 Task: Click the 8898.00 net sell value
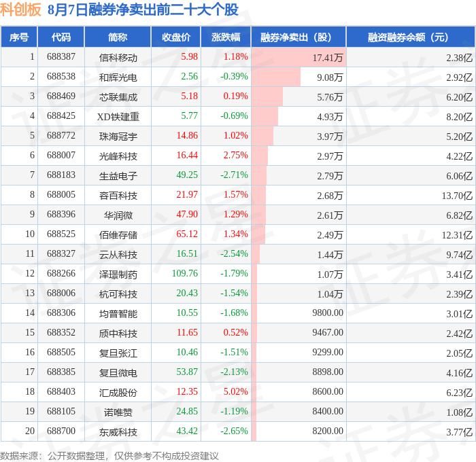pyautogui.click(x=328, y=372)
